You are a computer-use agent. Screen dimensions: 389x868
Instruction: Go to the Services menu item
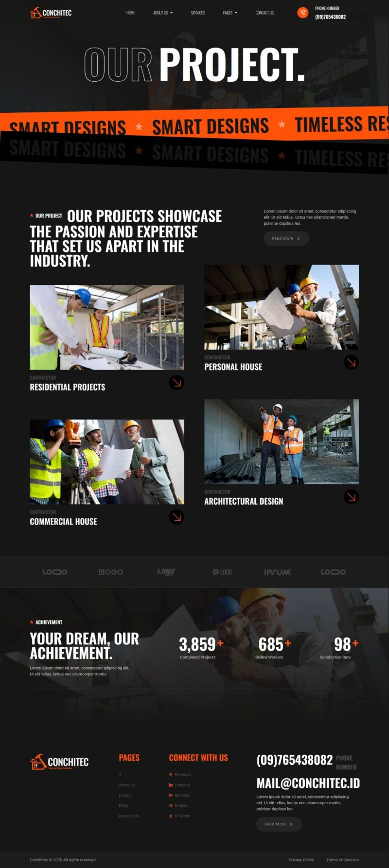tap(198, 13)
